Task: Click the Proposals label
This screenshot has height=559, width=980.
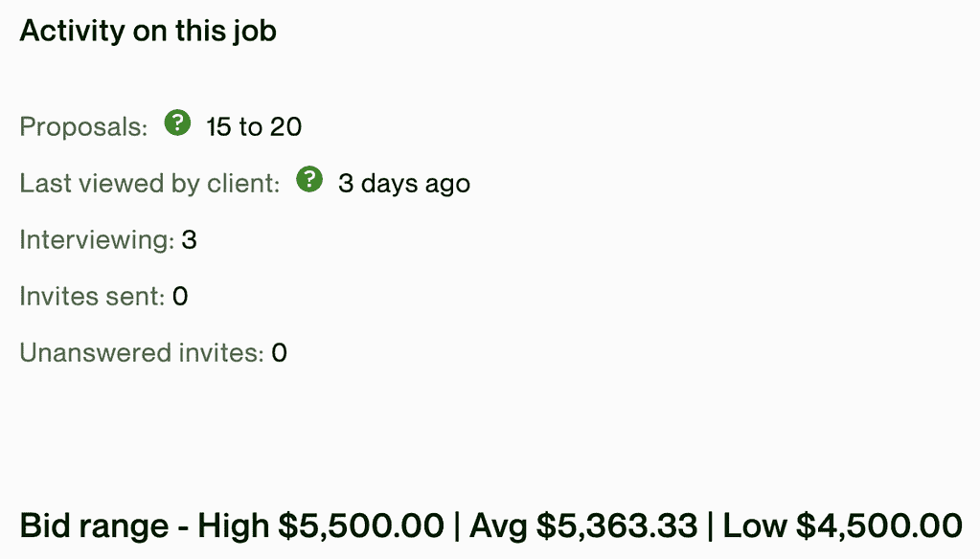Action: click(x=83, y=126)
